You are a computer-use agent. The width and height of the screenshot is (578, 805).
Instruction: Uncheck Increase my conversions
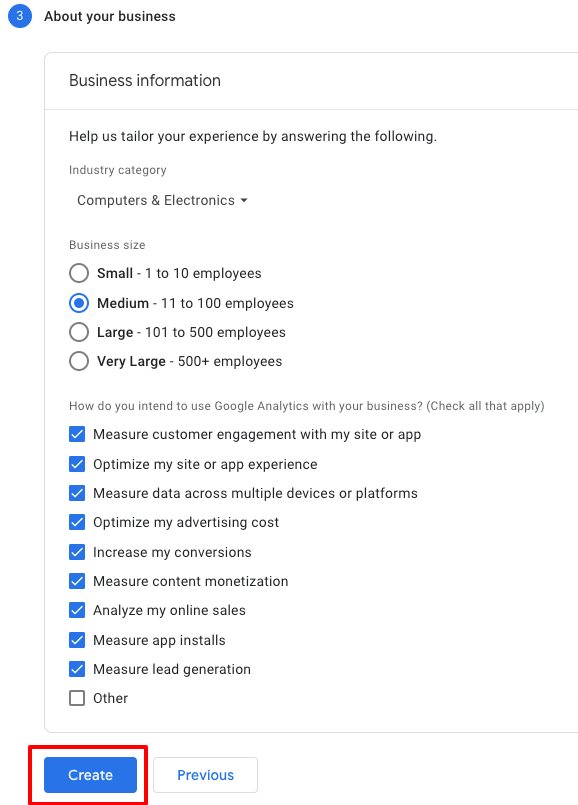pos(77,552)
